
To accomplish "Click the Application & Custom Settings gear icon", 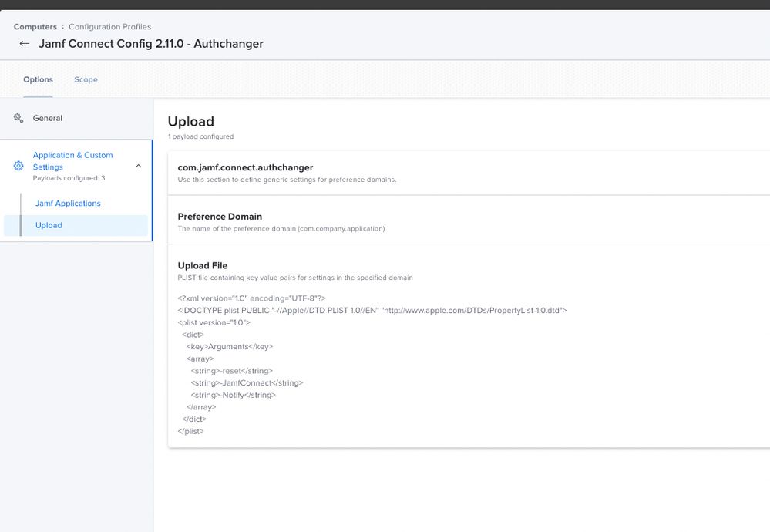I will click(x=18, y=166).
